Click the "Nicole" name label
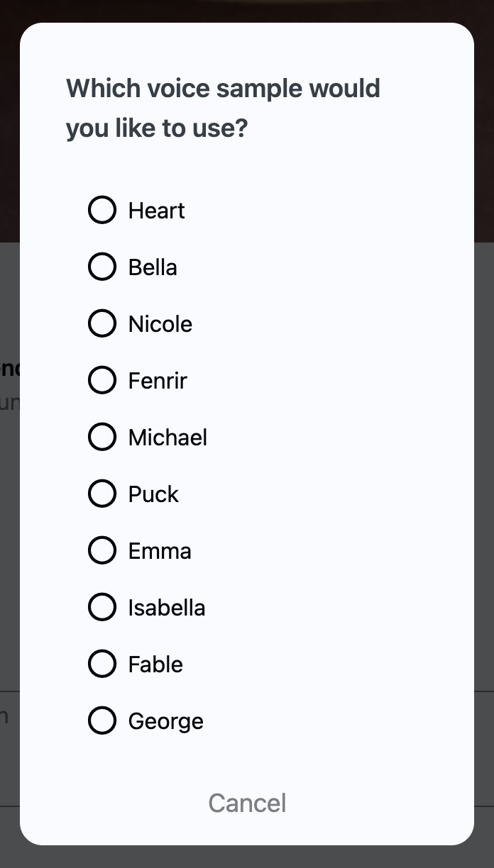 160,324
